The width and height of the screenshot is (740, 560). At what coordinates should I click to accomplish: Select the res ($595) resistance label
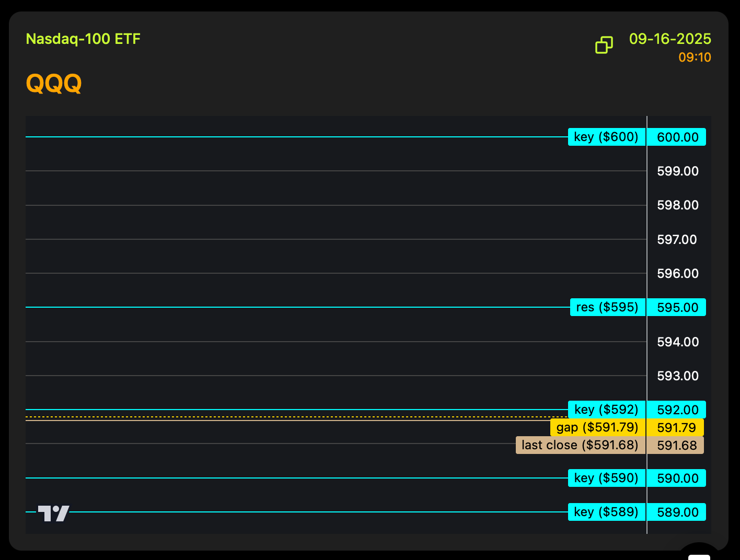click(x=608, y=307)
